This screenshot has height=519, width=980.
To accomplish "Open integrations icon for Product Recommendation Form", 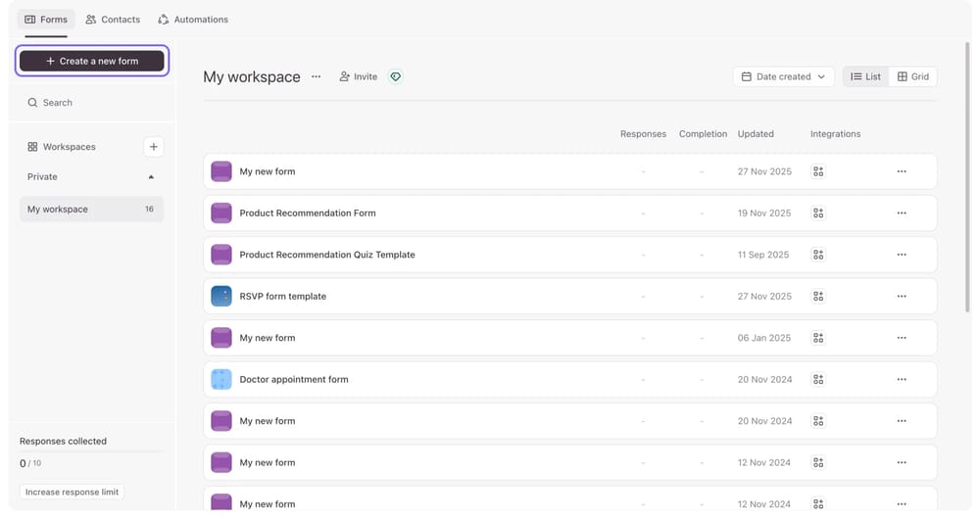I will point(818,213).
